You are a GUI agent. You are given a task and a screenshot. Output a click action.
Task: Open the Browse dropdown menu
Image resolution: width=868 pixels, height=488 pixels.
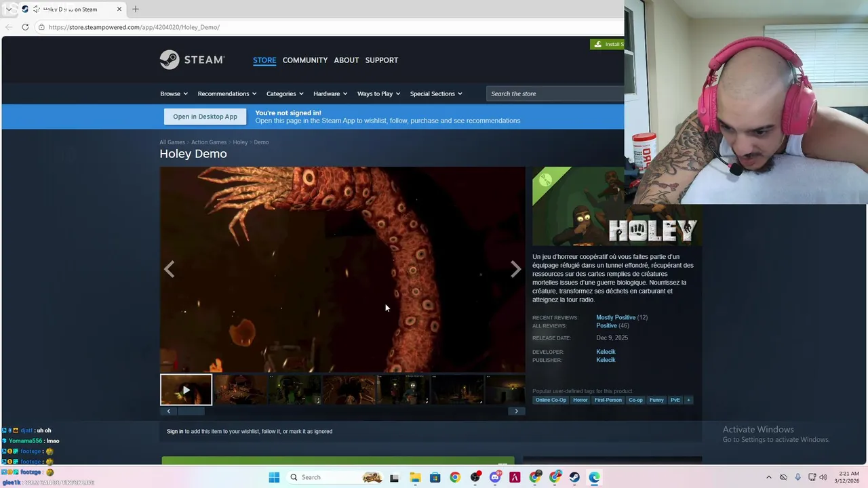[174, 94]
